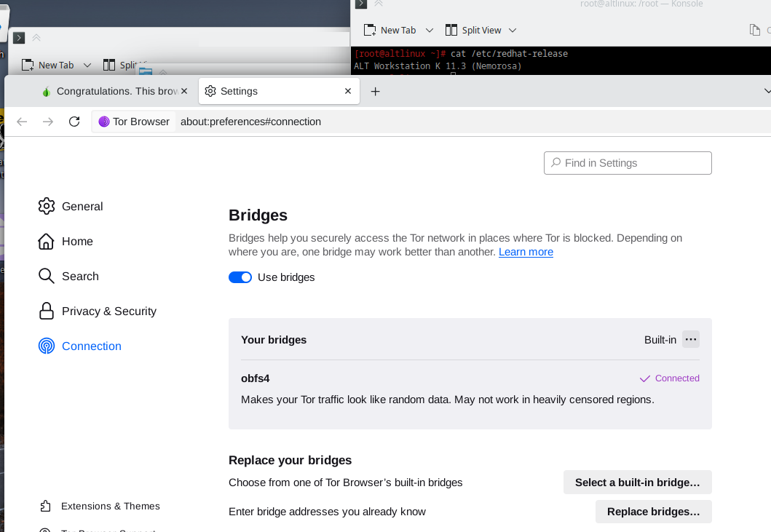Image resolution: width=771 pixels, height=532 pixels.
Task: List all tabs with the chevron
Action: pos(767,92)
